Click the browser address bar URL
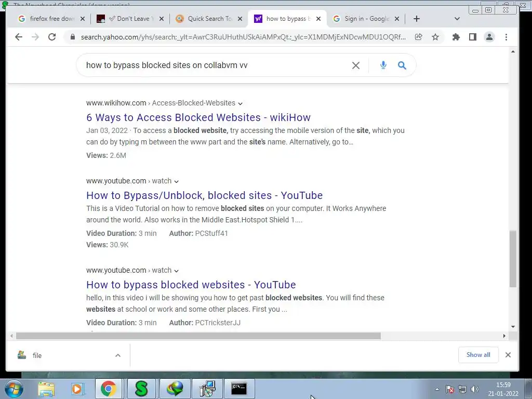Screen dimensions: 532x399 [x=243, y=37]
